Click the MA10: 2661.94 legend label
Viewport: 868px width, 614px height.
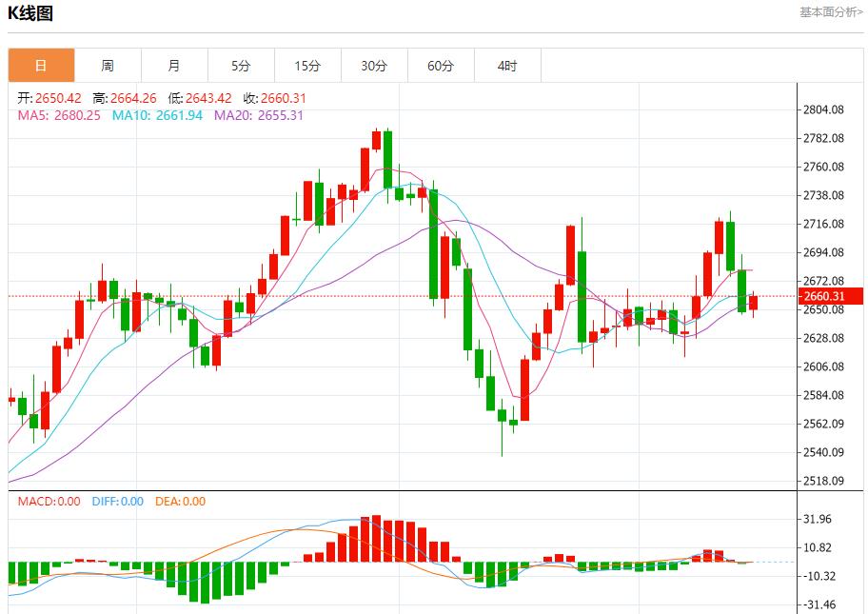pos(157,115)
